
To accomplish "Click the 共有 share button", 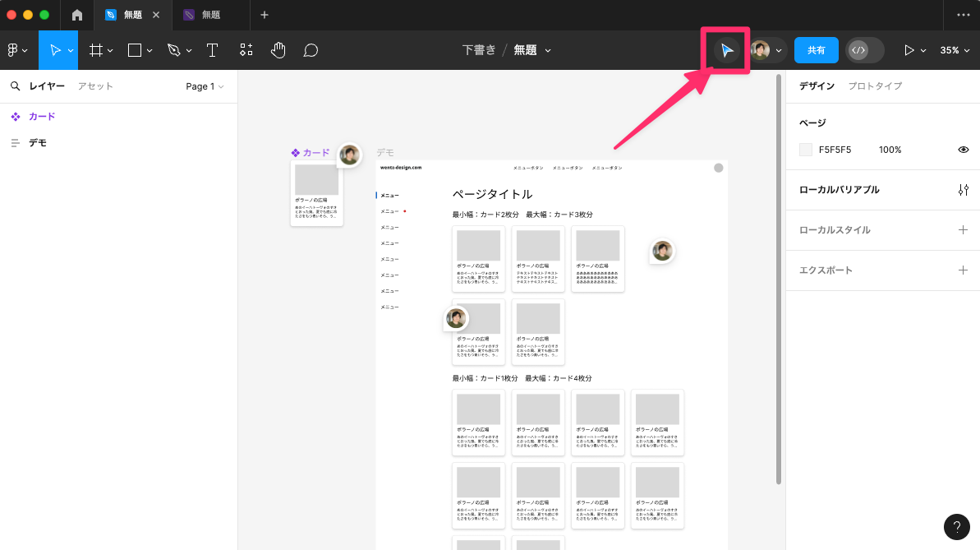I will pyautogui.click(x=816, y=50).
